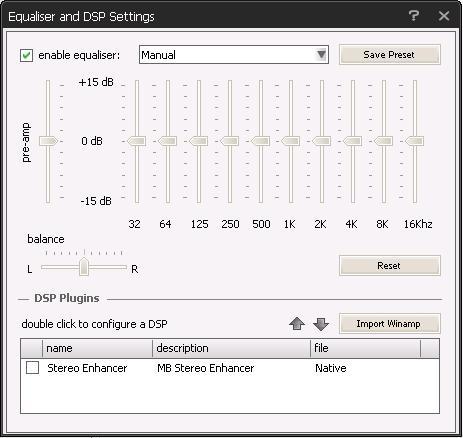
Task: Click the 16Khz band slider handle
Action: (414, 141)
